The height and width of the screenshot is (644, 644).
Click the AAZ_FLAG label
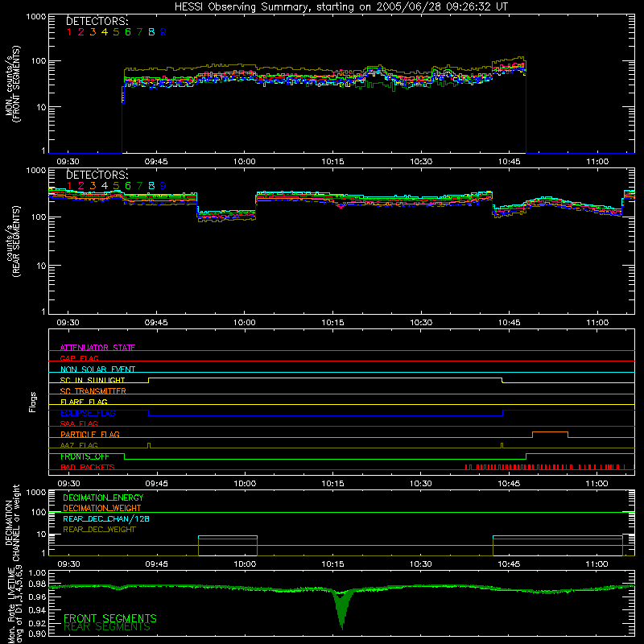(x=79, y=445)
